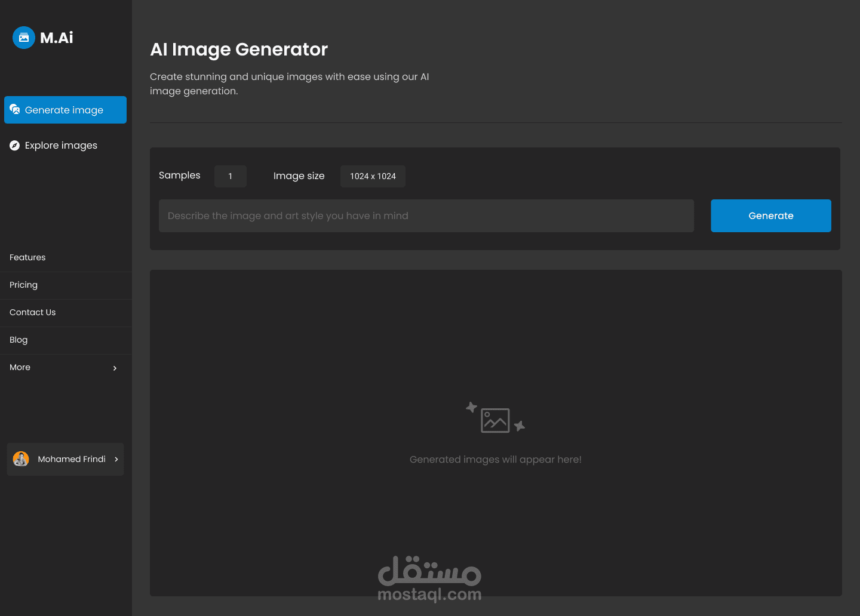Click the layered images icon on Generate image button
860x616 pixels.
tap(15, 110)
